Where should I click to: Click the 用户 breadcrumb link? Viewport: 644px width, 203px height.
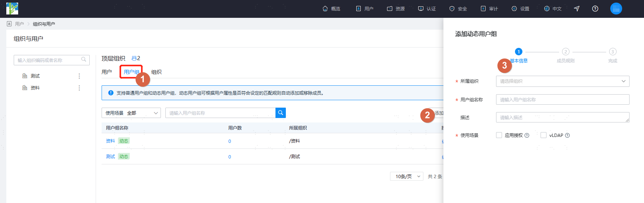20,24
